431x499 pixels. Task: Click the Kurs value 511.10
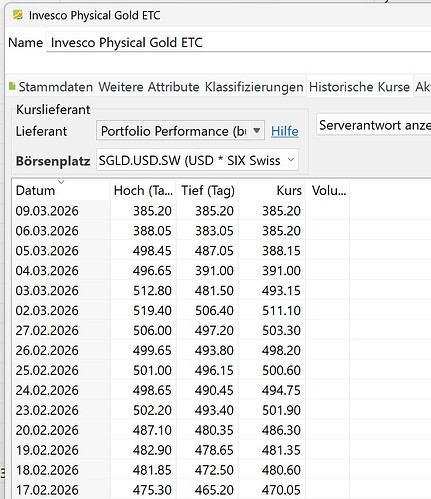(281, 311)
